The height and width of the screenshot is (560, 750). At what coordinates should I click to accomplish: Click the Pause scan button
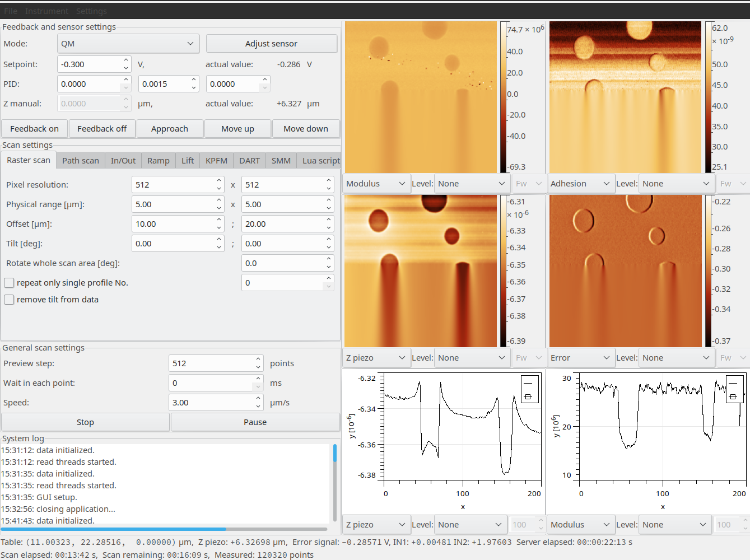(x=255, y=422)
